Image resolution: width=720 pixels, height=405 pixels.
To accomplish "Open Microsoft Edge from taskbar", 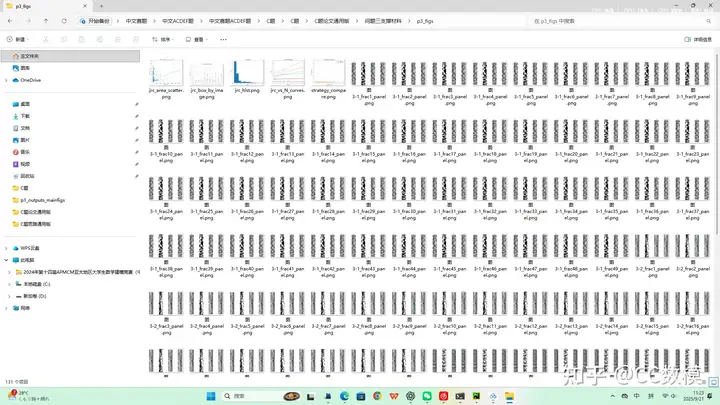I will pyautogui.click(x=344, y=396).
